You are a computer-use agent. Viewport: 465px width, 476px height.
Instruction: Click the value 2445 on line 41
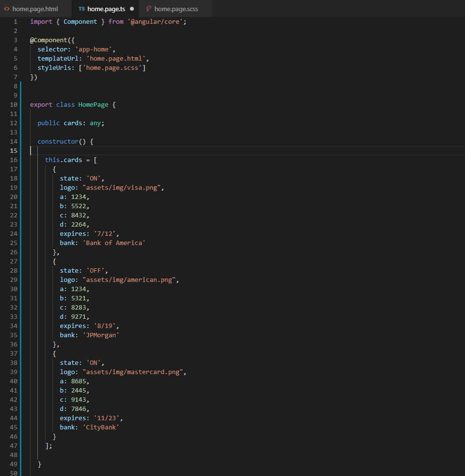tap(79, 391)
